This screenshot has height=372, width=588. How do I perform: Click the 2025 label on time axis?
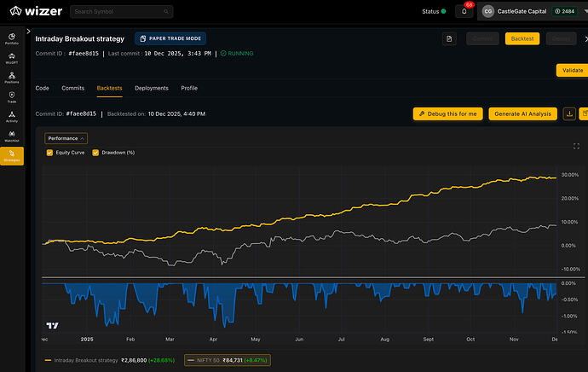click(x=87, y=340)
